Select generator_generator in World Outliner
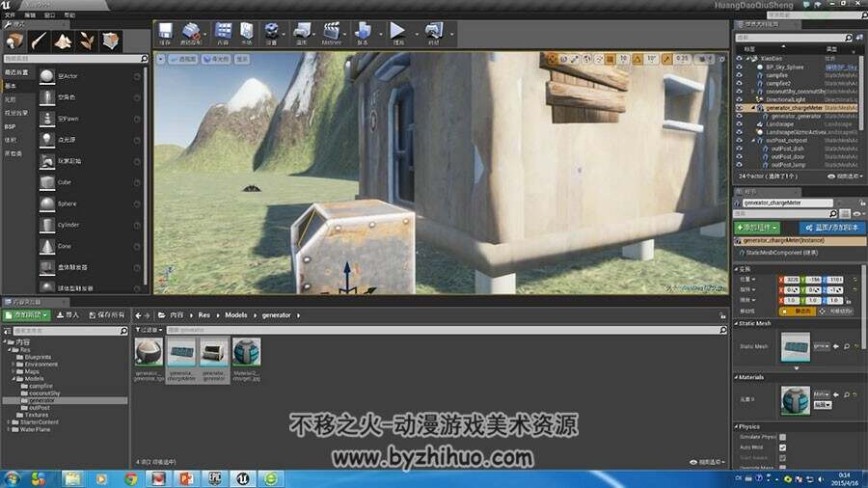This screenshot has height=488, width=868. [796, 117]
